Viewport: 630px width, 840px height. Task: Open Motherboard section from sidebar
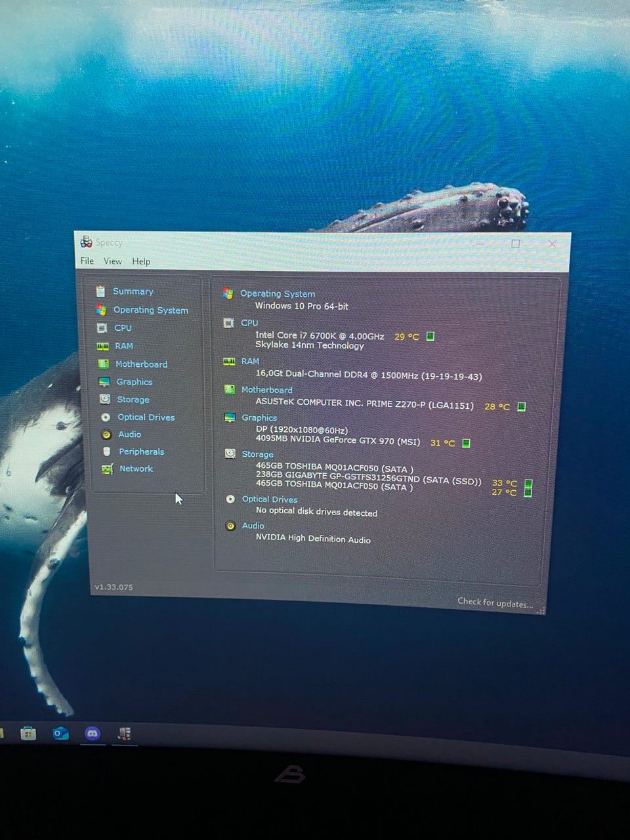pos(142,364)
